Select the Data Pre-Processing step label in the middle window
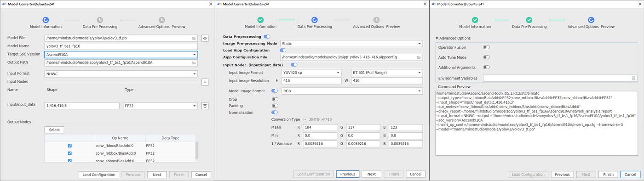 [x=315, y=27]
